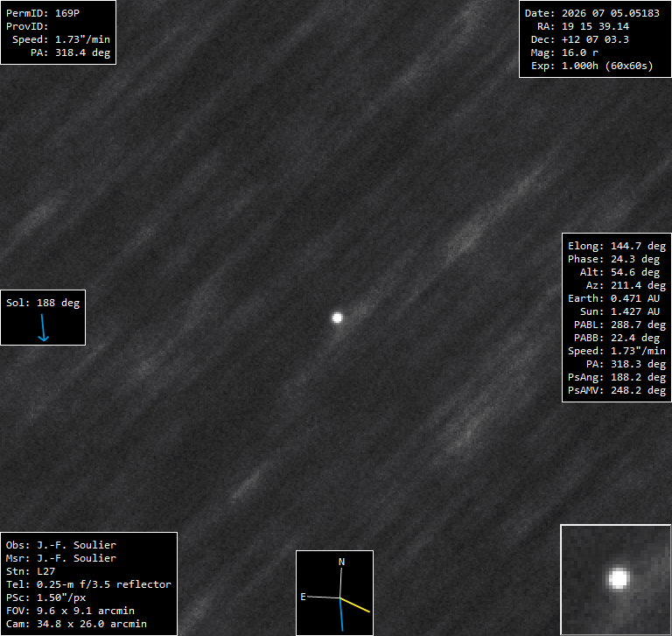Viewport: 672px width, 636px height.
Task: Click the yellow line in the compass
Action: (355, 605)
